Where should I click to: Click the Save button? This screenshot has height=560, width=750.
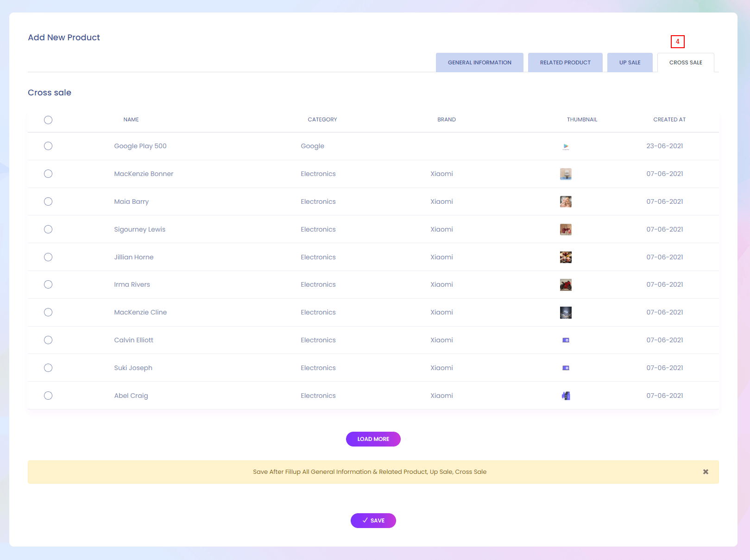(373, 521)
